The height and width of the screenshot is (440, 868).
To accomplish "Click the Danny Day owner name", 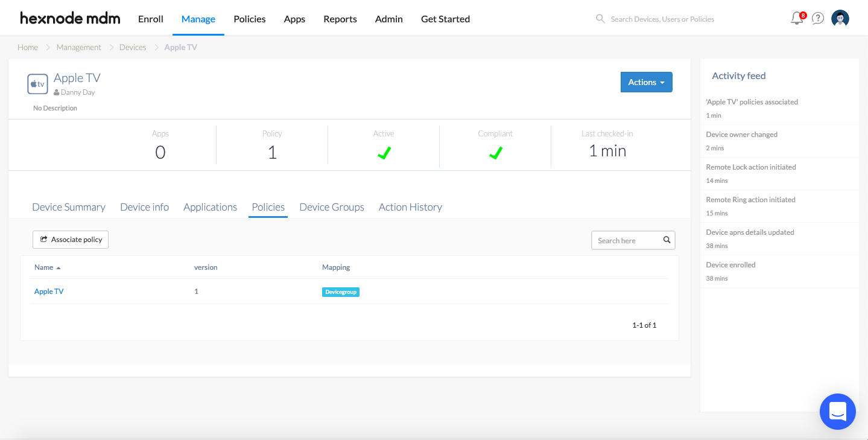I will point(78,93).
